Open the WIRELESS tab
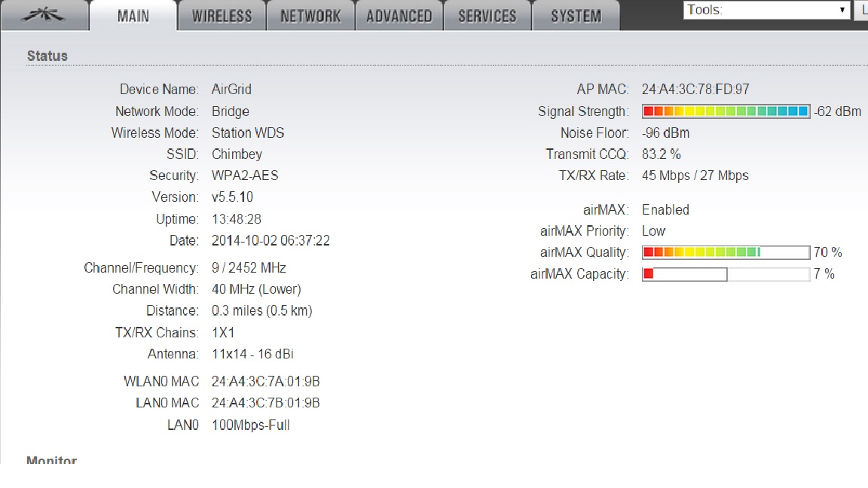 point(222,16)
